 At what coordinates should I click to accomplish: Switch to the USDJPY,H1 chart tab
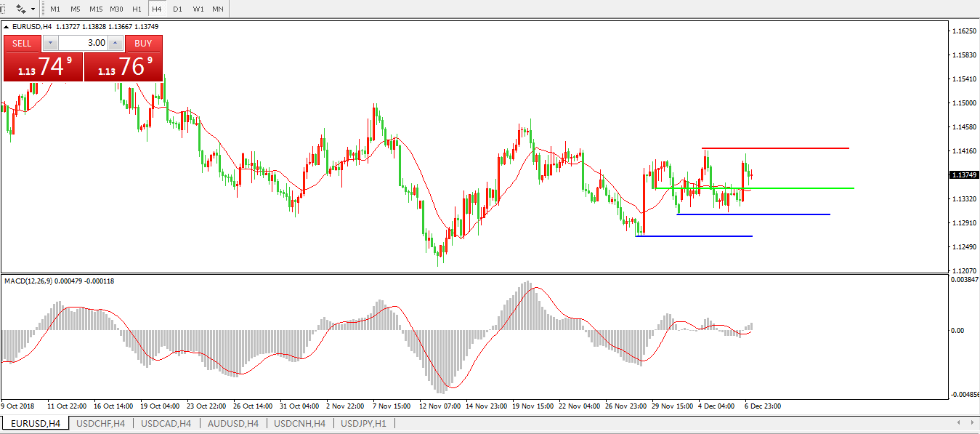click(x=363, y=423)
